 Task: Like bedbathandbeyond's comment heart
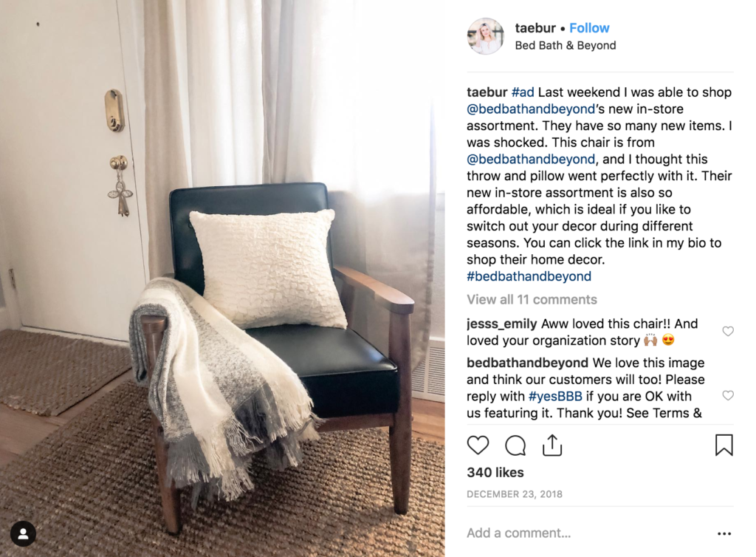(x=728, y=395)
